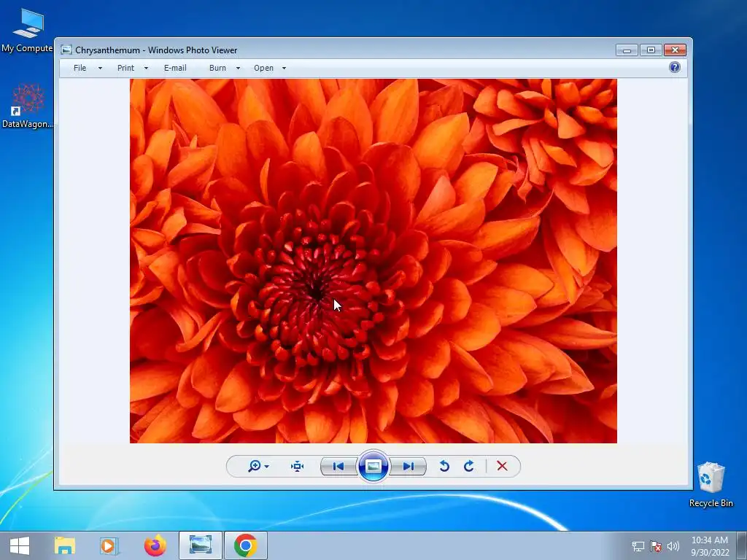The width and height of the screenshot is (747, 560).
Task: Expand the Open dropdown arrow
Action: [284, 68]
